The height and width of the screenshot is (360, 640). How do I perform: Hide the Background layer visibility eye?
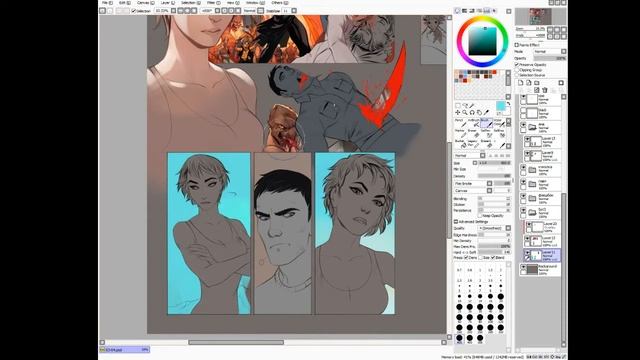(x=523, y=267)
